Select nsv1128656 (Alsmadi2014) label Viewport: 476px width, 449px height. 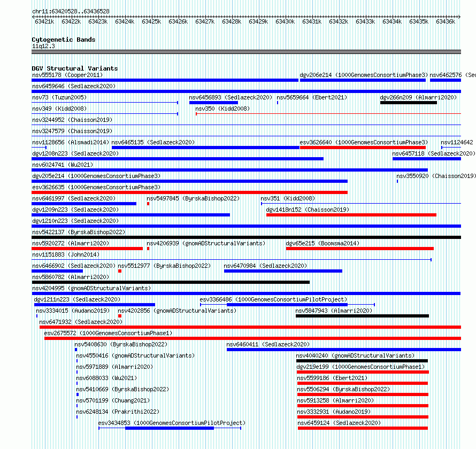tap(71, 142)
